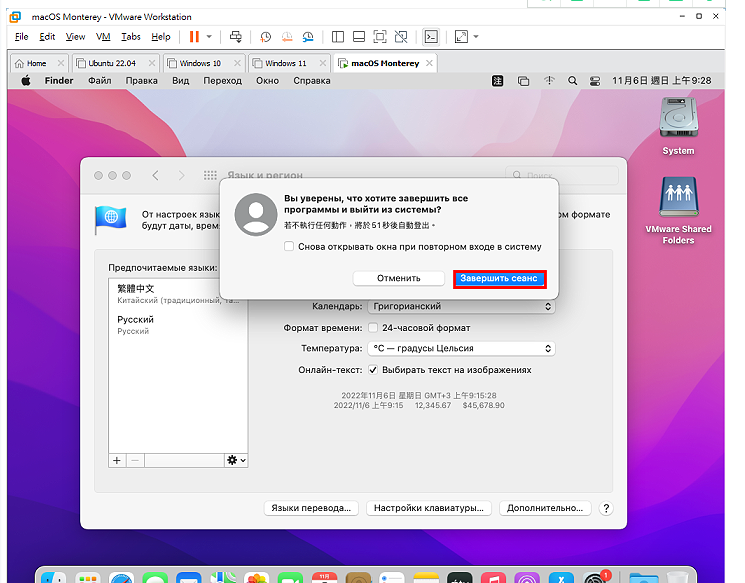This screenshot has width=745, height=583.
Task: Click the System Preferences search field
Action: (x=562, y=175)
